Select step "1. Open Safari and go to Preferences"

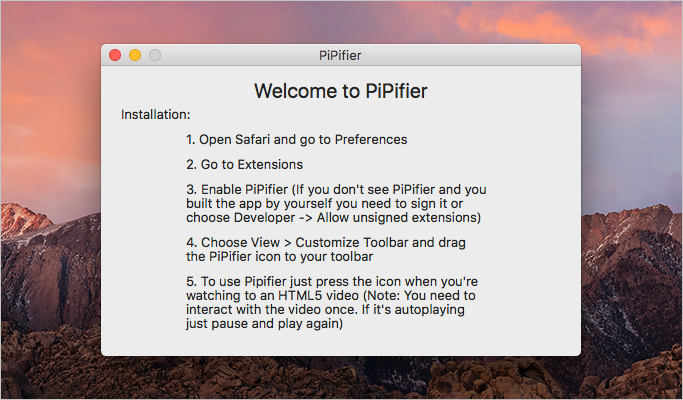[x=297, y=139]
